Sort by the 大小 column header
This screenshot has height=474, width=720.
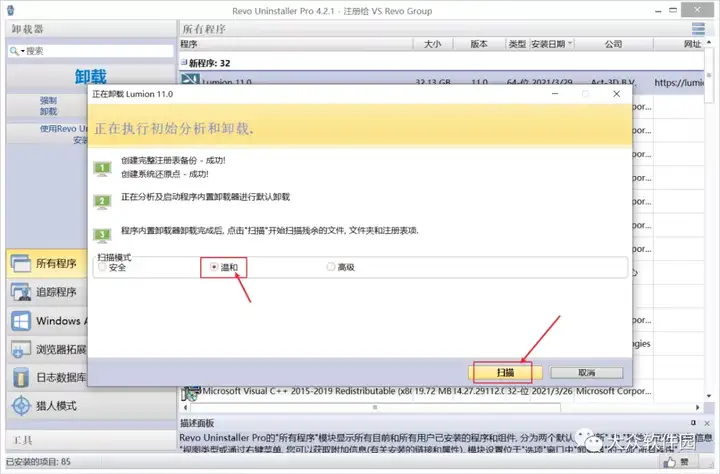(x=432, y=44)
